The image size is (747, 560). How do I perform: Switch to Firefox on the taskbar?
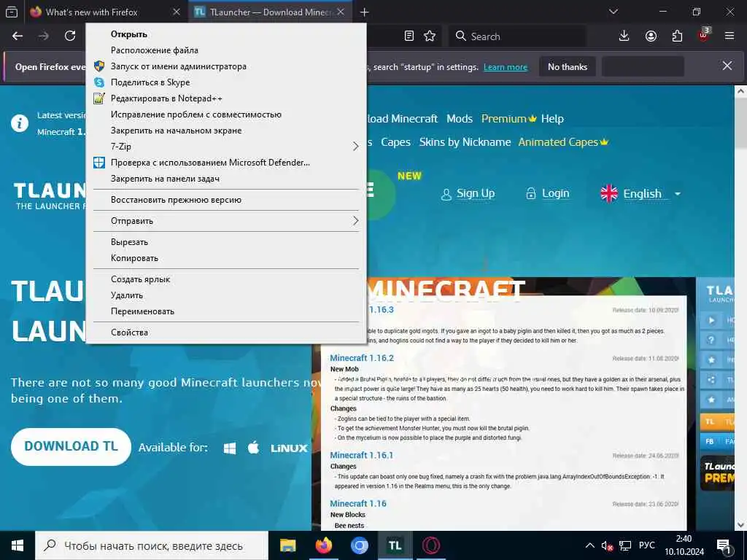(x=323, y=545)
